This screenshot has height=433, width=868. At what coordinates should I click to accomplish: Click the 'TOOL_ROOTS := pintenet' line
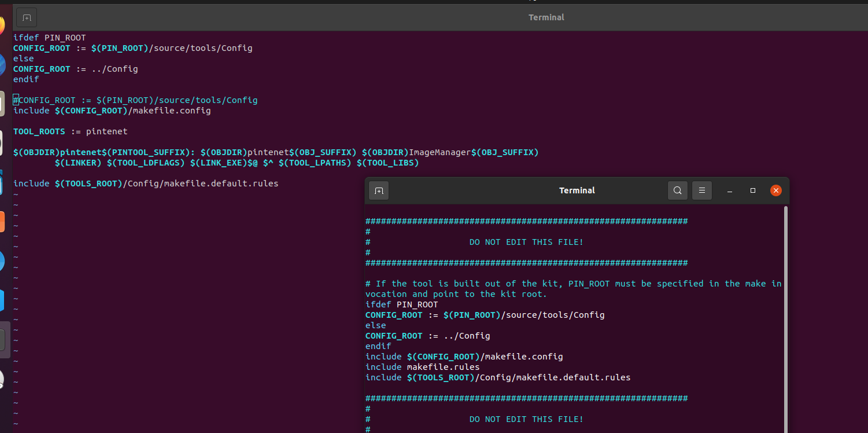pyautogui.click(x=71, y=131)
